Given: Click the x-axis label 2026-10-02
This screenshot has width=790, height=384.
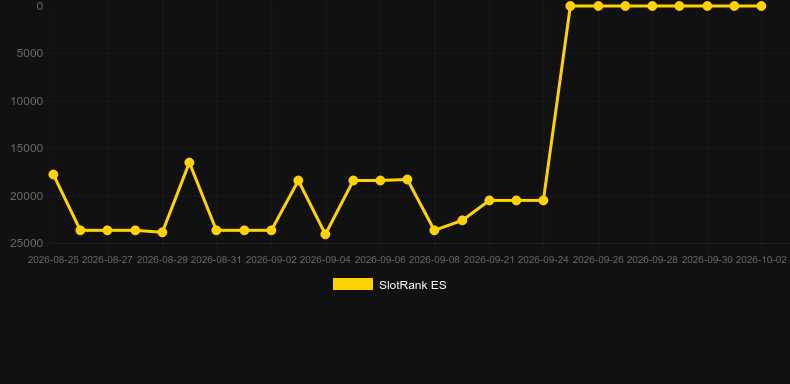Looking at the screenshot, I should pos(761,260).
